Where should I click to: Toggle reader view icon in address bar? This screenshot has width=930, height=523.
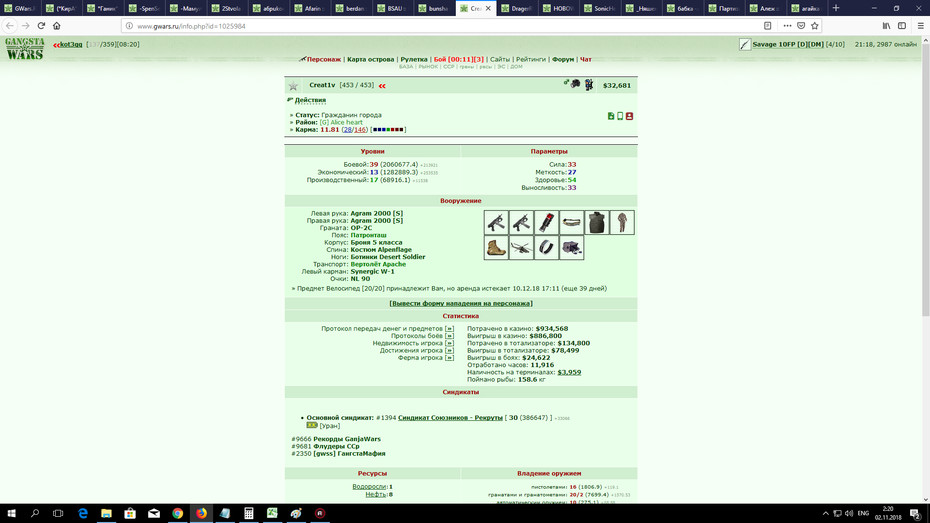(767, 25)
